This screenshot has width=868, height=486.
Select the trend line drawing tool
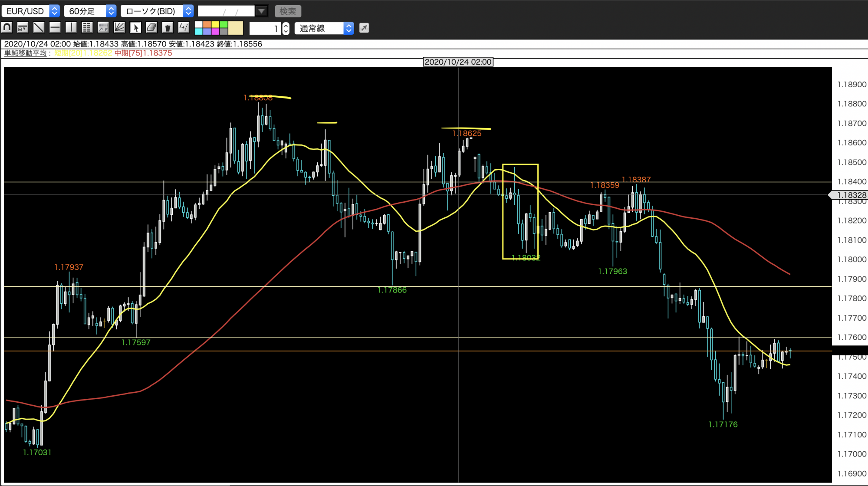39,28
